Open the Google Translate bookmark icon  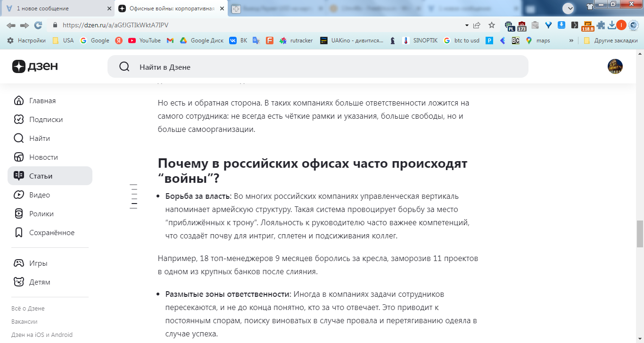tap(256, 41)
